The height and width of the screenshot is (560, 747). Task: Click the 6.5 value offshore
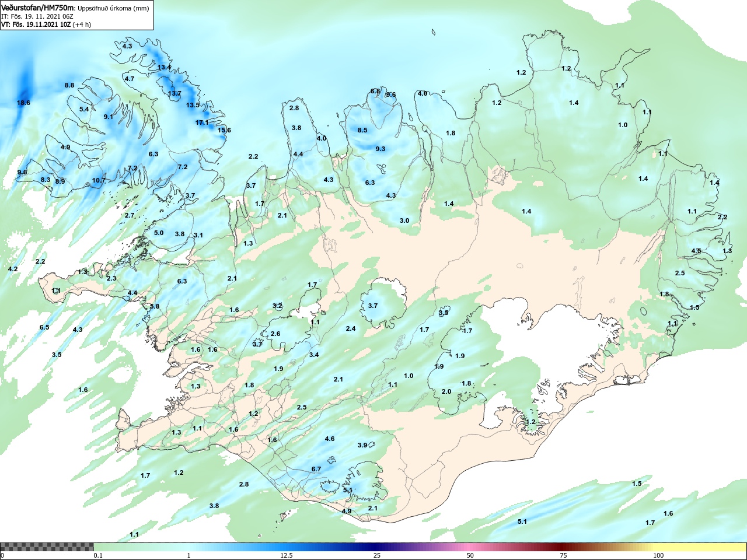pyautogui.click(x=44, y=327)
